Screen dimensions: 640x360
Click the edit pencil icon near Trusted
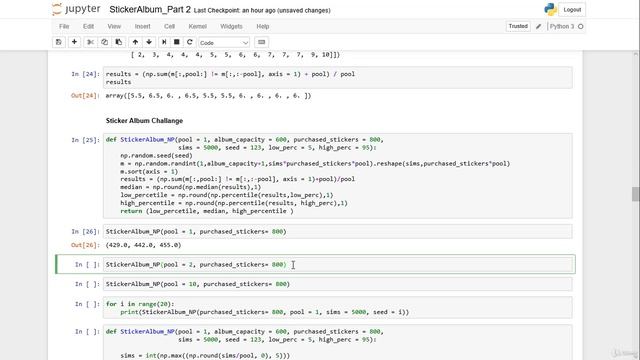pos(538,26)
